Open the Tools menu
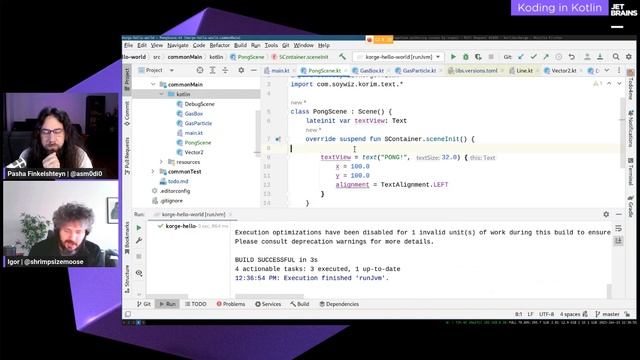Image resolution: width=640 pixels, height=360 pixels. pyautogui.click(x=271, y=45)
